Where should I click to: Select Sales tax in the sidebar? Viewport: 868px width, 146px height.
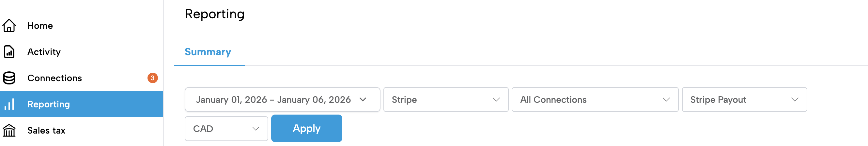46,131
